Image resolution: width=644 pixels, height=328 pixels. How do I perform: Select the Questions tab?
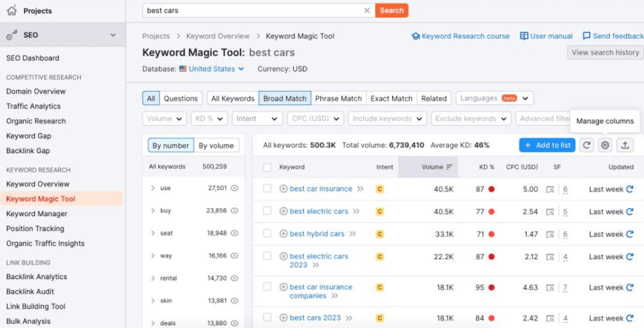181,98
